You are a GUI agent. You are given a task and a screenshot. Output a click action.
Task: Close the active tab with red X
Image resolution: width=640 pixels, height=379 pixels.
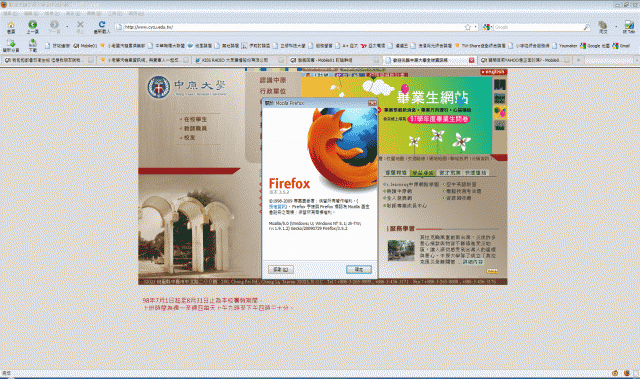pos(471,60)
